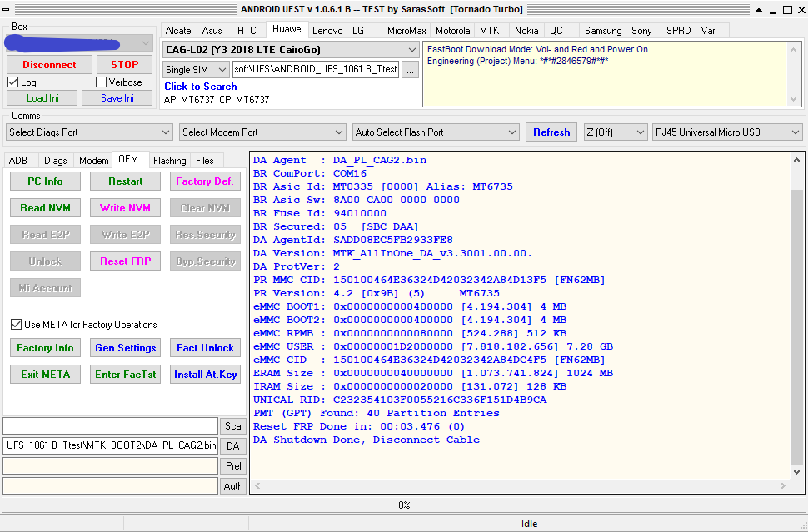
Task: Open the Modem tab
Action: [x=93, y=161]
